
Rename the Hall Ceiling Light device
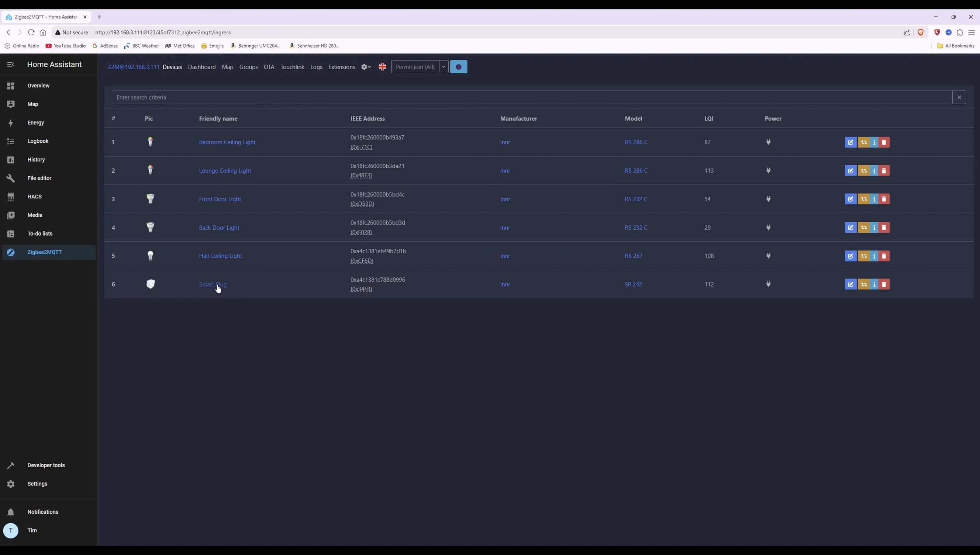850,256
